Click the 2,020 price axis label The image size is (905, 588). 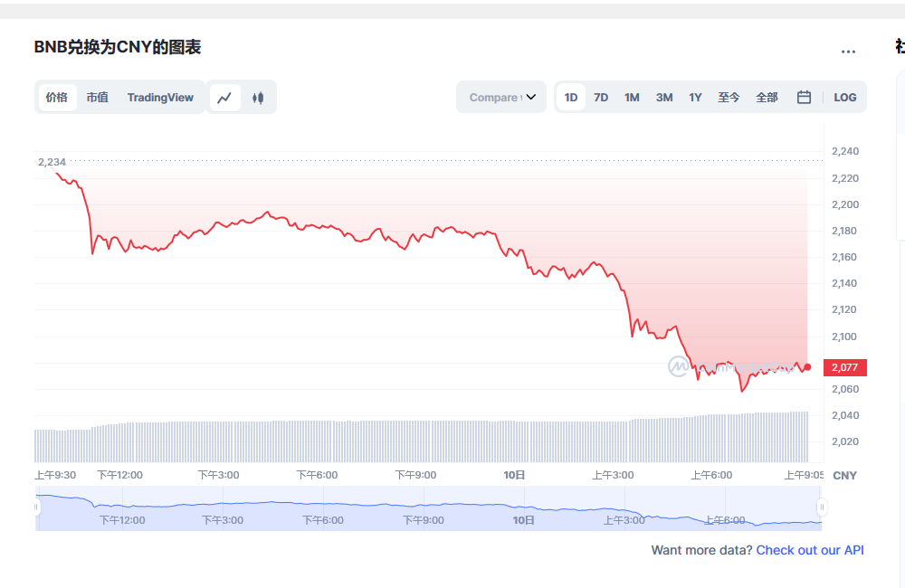point(845,441)
